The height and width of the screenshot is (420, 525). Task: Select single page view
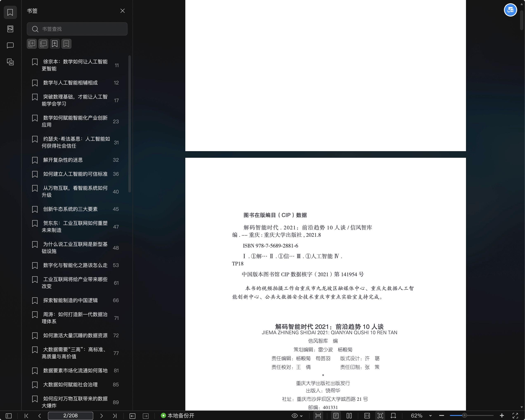click(x=336, y=416)
